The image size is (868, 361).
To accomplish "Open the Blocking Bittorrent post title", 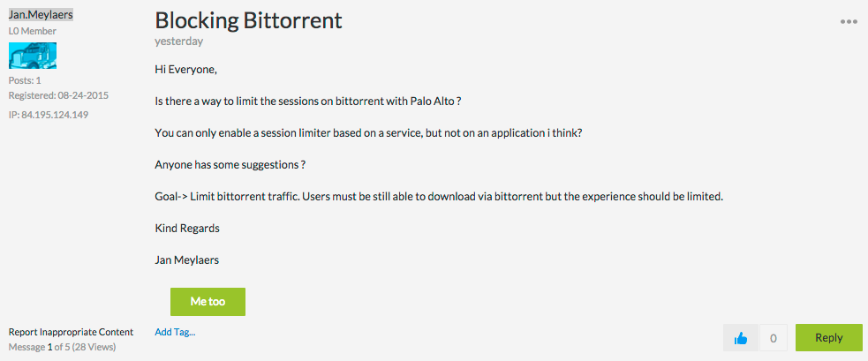I will point(248,19).
